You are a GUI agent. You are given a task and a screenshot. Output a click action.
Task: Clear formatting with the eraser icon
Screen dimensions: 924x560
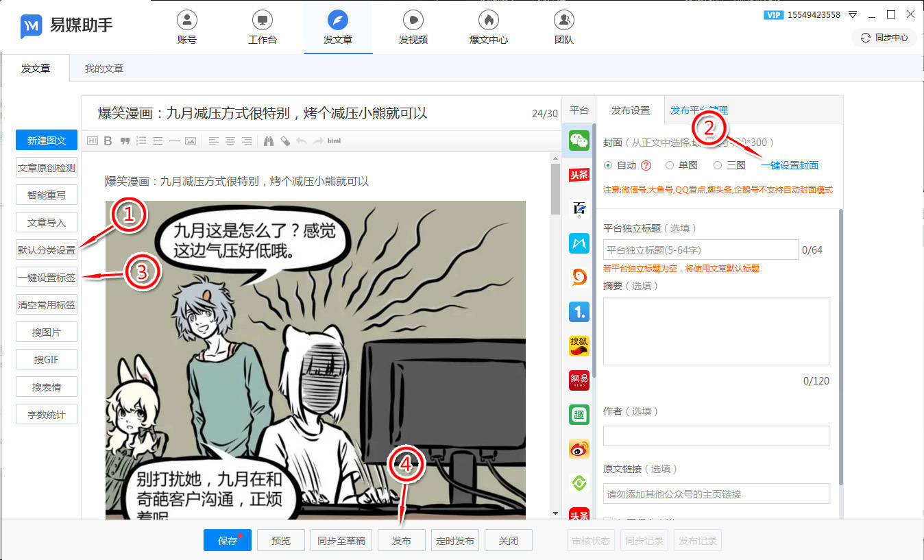tap(284, 141)
